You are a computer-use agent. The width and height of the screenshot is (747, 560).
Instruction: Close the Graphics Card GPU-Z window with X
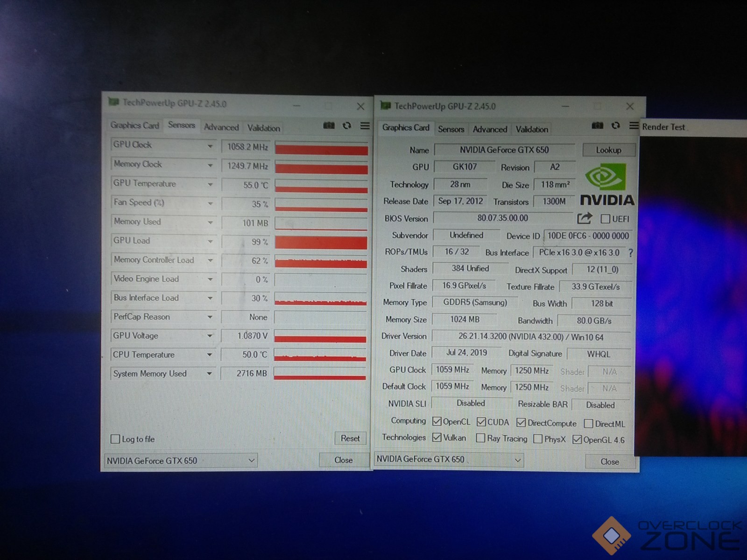pos(630,106)
